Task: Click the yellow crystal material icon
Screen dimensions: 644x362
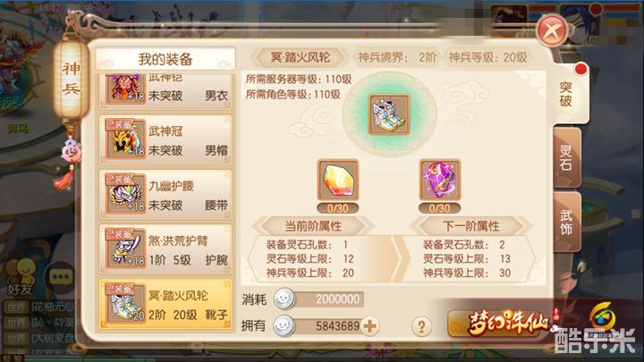Action: (337, 181)
